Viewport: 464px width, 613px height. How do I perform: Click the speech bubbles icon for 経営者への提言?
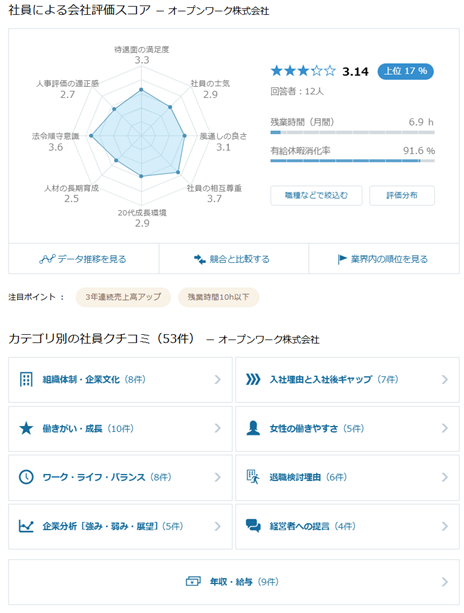[253, 526]
